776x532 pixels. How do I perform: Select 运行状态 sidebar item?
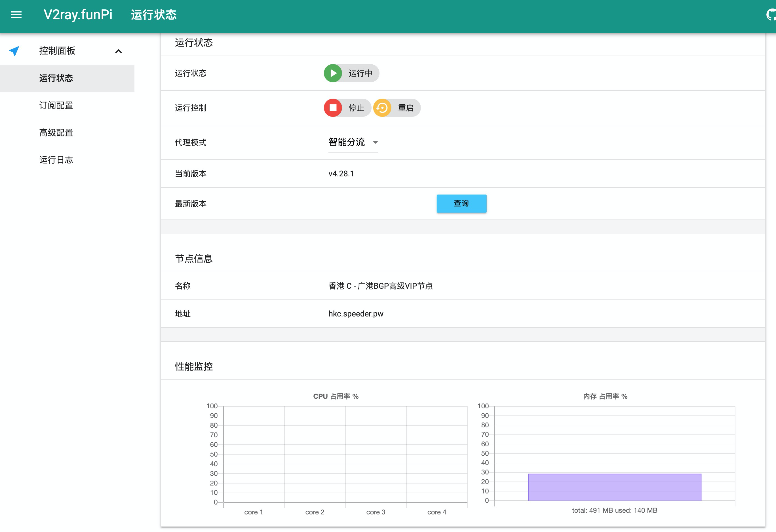(x=56, y=78)
